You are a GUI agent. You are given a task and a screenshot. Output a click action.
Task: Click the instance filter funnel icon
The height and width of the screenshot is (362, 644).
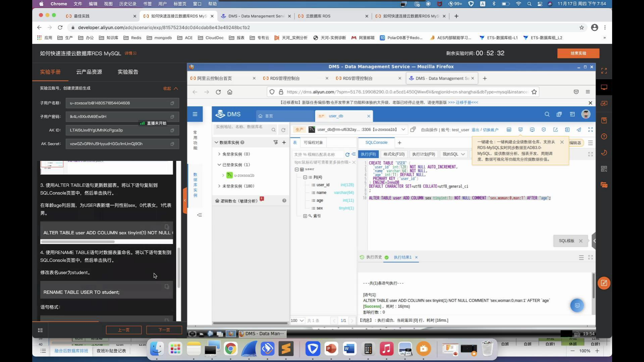276,142
